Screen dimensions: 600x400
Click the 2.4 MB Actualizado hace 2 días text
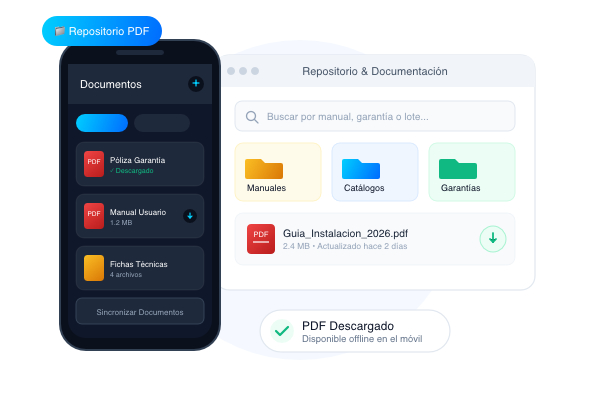pos(345,246)
